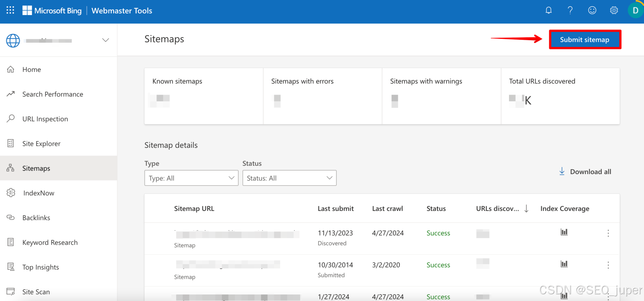Open the help question mark icon

pyautogui.click(x=570, y=10)
